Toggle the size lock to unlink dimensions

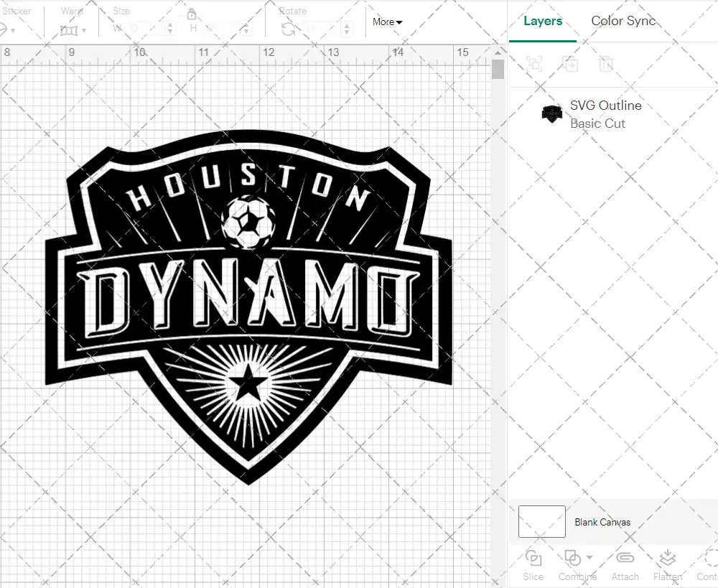tap(192, 14)
